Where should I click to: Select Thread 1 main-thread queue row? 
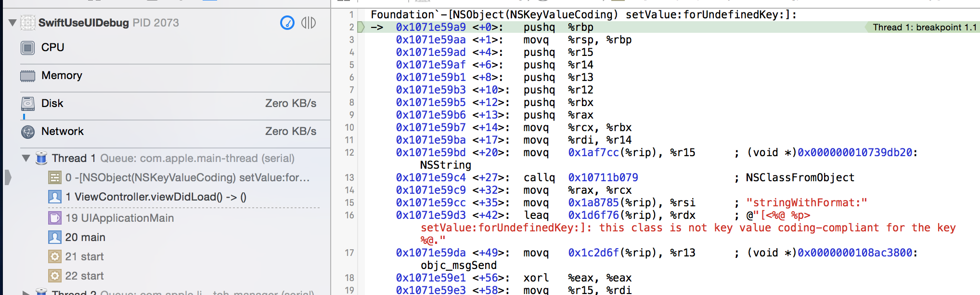tap(173, 158)
